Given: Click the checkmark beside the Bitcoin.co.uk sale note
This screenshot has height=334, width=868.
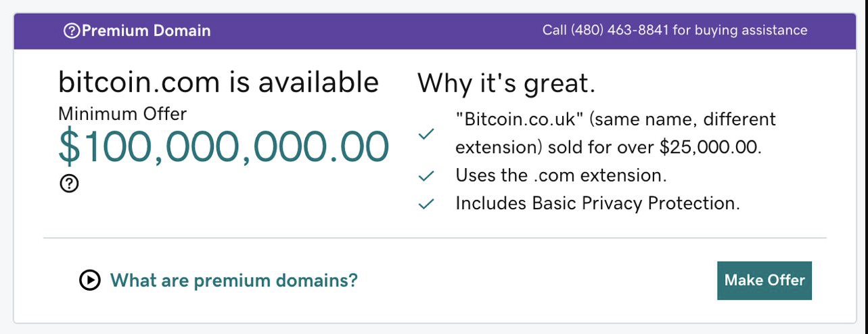Looking at the screenshot, I should point(426,134).
